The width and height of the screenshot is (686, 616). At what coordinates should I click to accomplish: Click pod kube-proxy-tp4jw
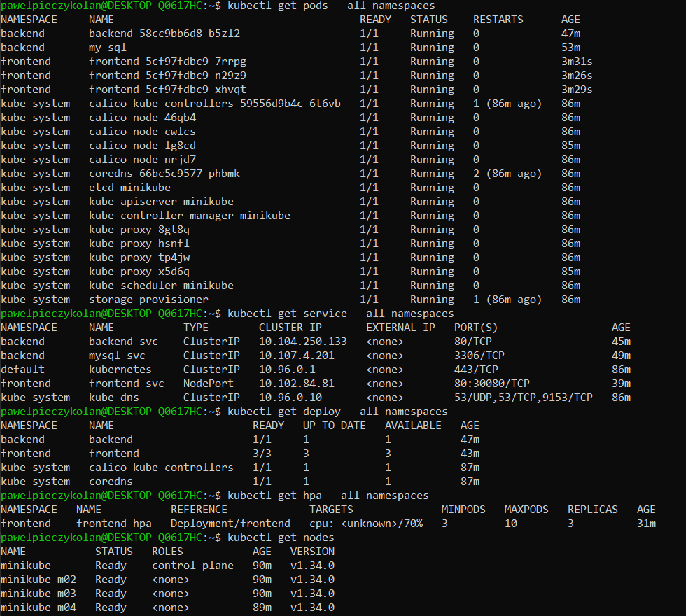coord(139,258)
